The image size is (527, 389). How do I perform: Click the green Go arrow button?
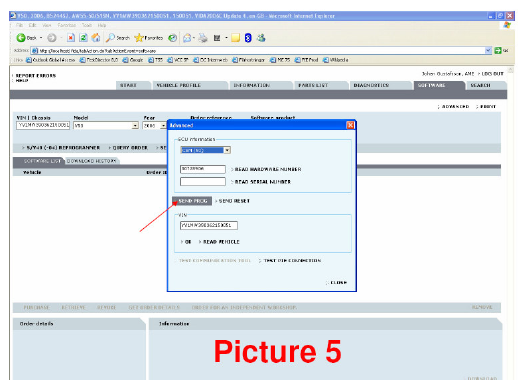[498, 51]
